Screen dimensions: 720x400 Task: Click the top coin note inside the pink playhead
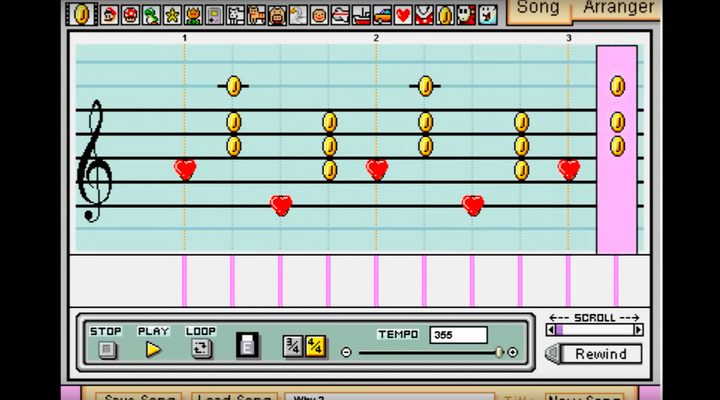point(617,86)
